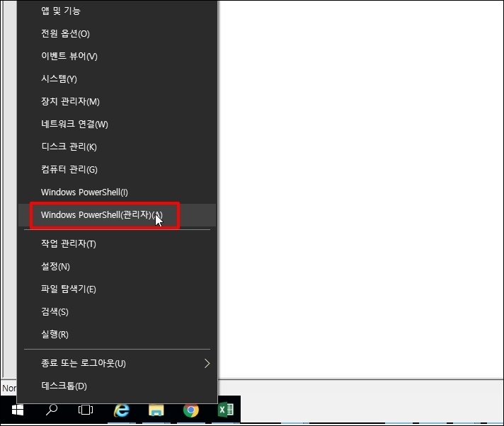504x426 pixels.
Task: Open Task Manager (작업 관리자)
Action: coord(117,244)
